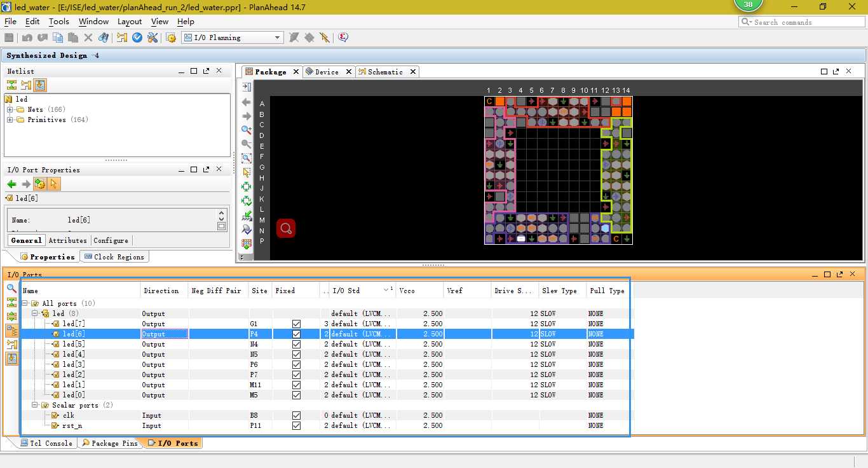Select the rst_n port row
868x468 pixels.
point(327,425)
